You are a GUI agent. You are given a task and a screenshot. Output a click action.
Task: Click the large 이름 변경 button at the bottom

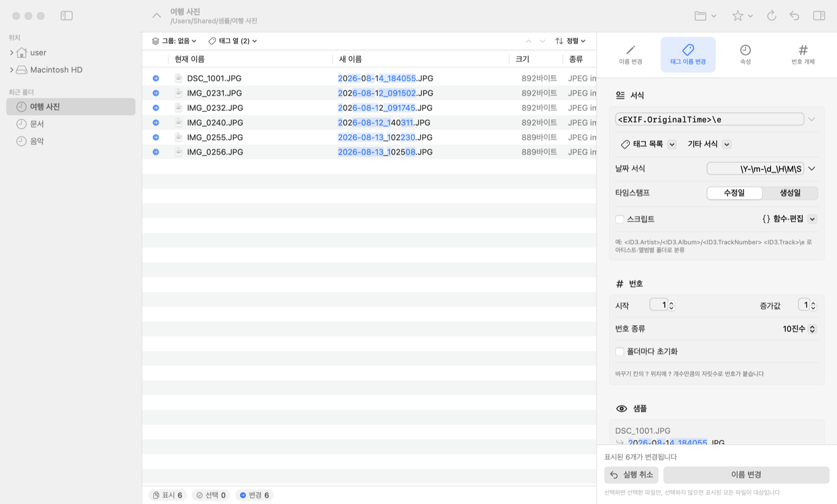[746, 475]
